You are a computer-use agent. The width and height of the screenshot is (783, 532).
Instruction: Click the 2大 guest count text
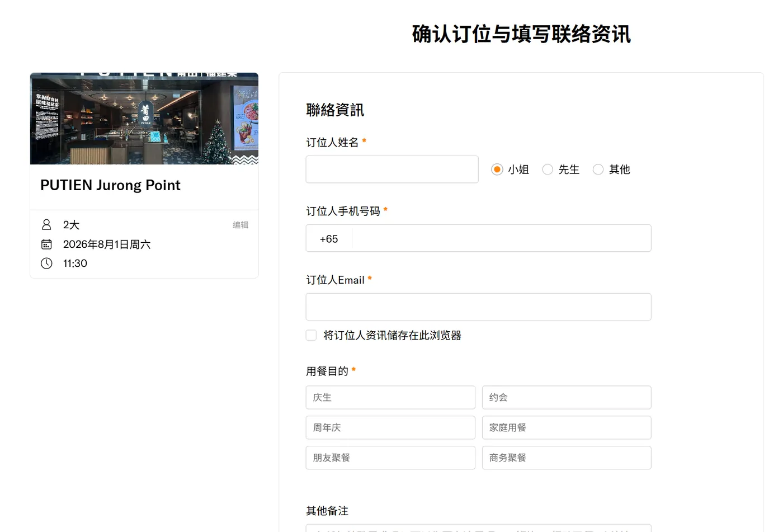coord(71,225)
